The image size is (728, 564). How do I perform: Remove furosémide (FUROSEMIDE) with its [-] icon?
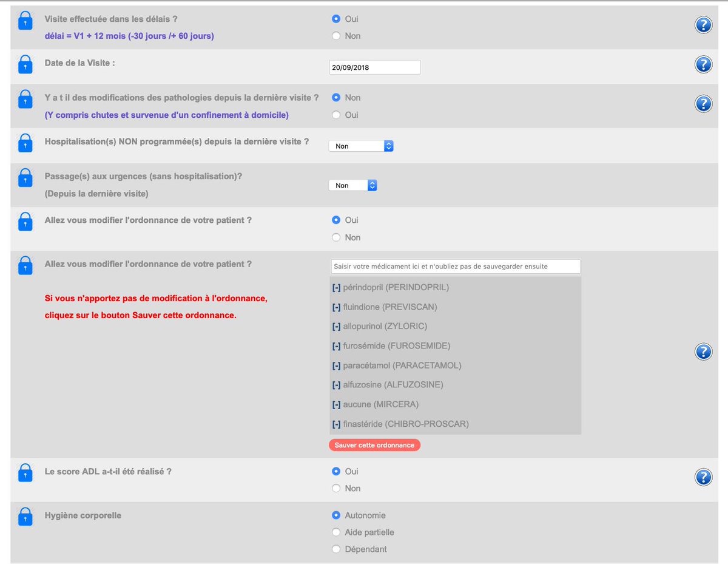[336, 346]
